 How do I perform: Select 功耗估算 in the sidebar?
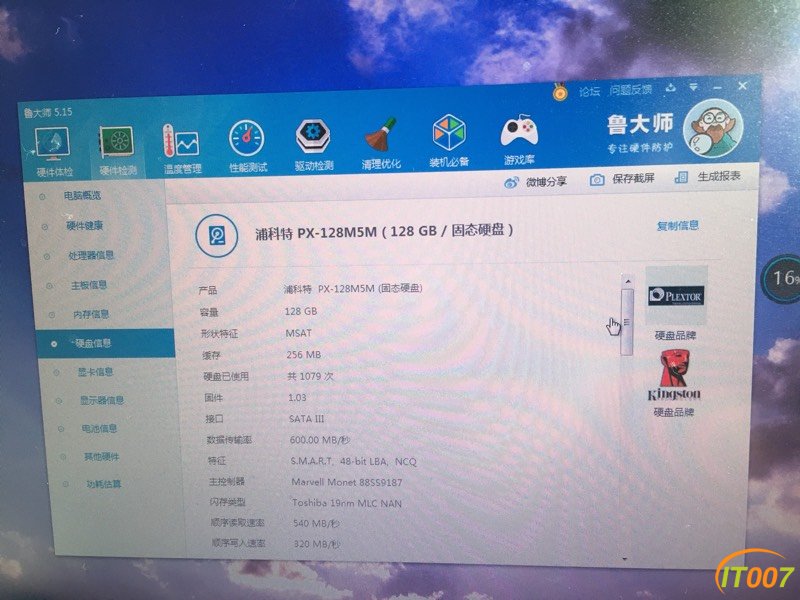pyautogui.click(x=103, y=484)
